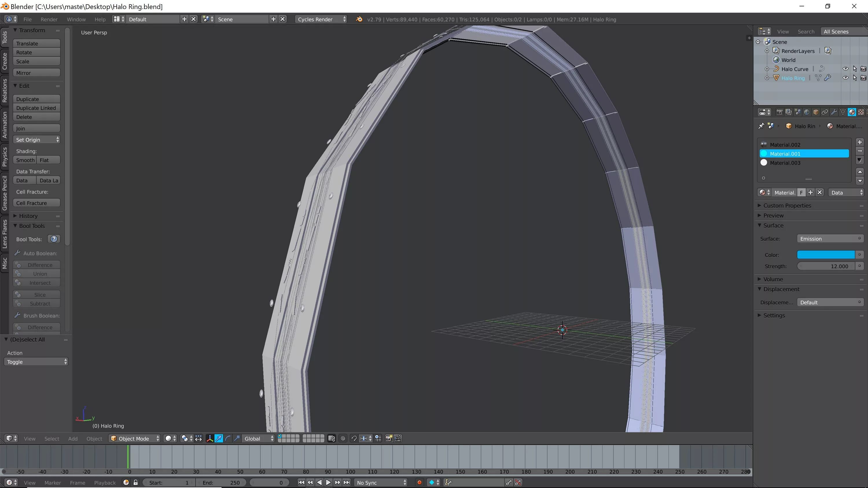Expand the Preview panel
Image resolution: width=868 pixels, height=488 pixels.
(x=773, y=216)
